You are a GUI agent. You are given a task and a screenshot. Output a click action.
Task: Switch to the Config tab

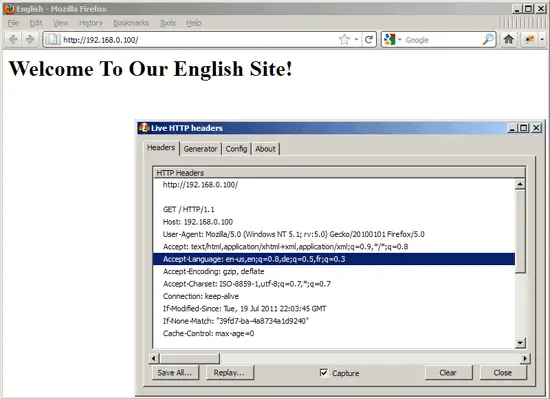point(236,149)
